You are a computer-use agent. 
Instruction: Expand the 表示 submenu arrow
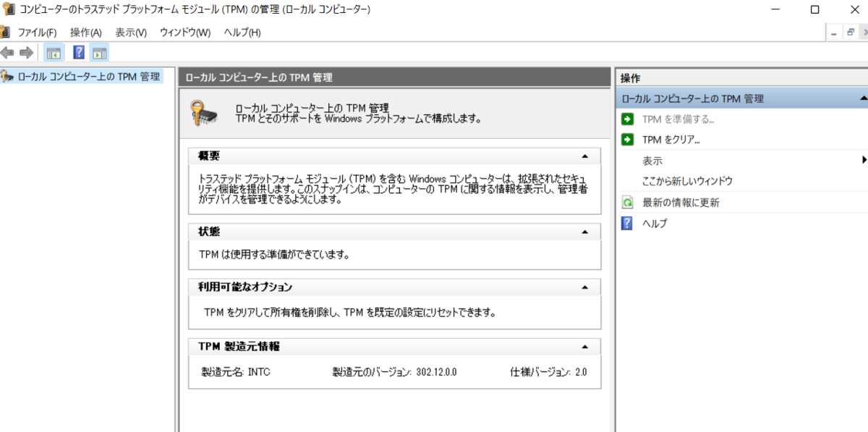click(864, 160)
